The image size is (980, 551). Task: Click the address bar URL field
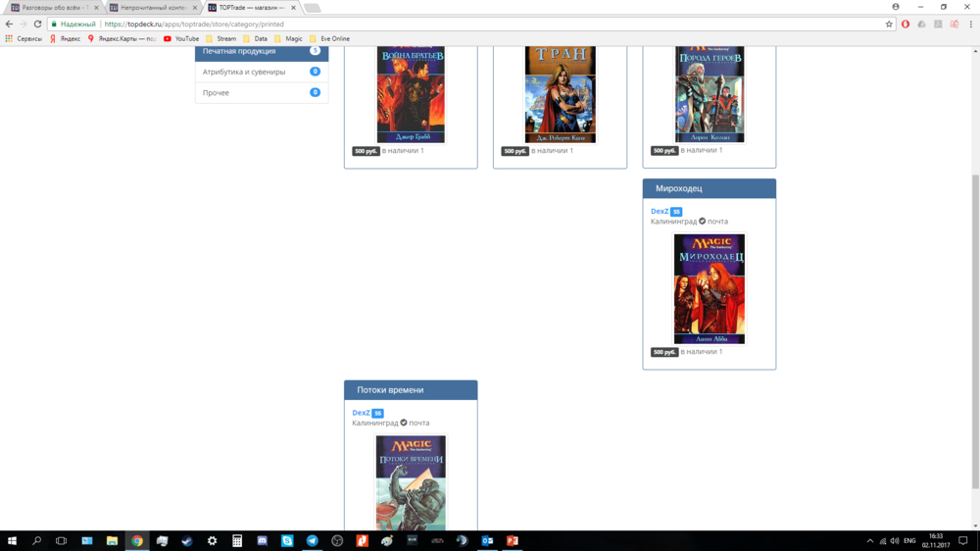[490, 24]
